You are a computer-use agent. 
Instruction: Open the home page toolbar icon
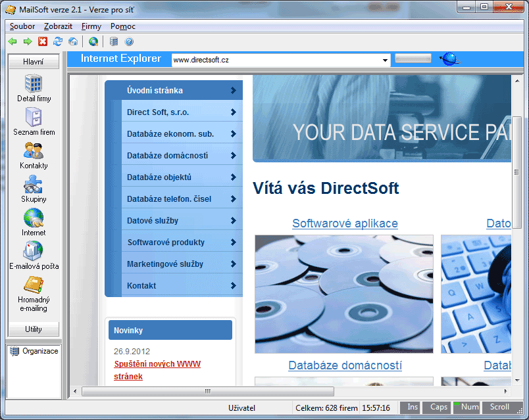coord(73,41)
